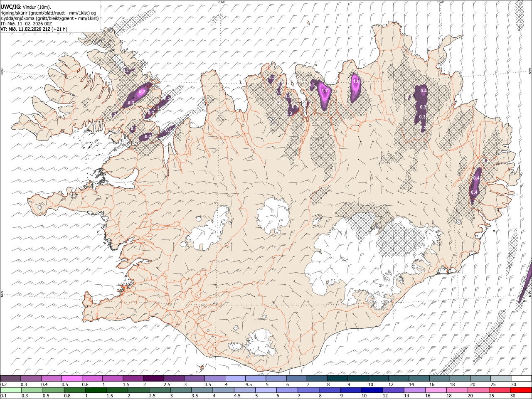Click the 'IT: Mið. 11. 02. 2026 00Z' line
This screenshot has height=399, width=532.
point(26,24)
